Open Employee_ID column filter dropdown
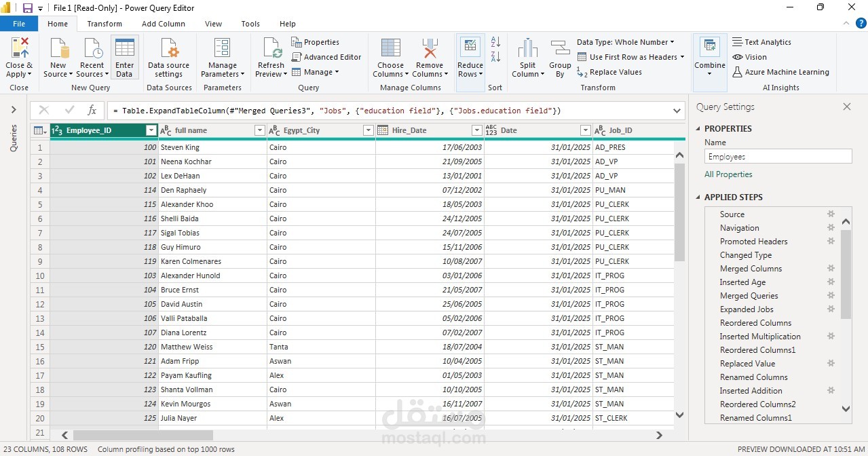The height and width of the screenshot is (456, 868). click(151, 130)
